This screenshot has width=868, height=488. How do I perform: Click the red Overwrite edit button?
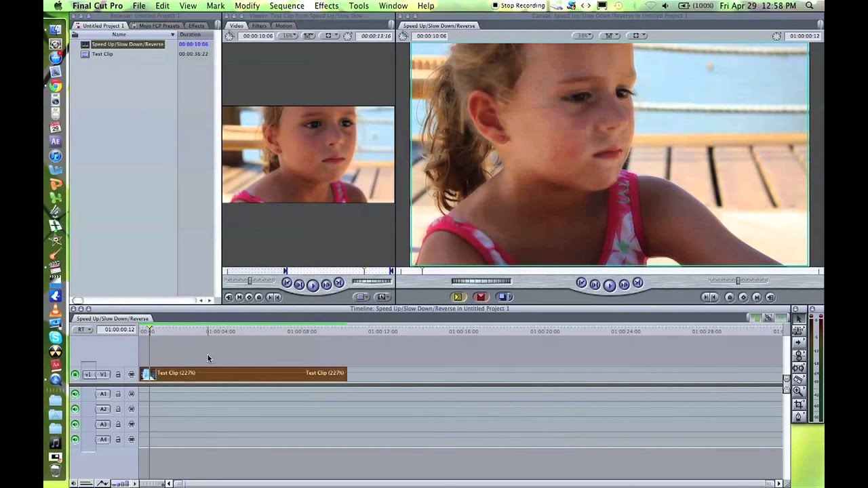(x=481, y=297)
